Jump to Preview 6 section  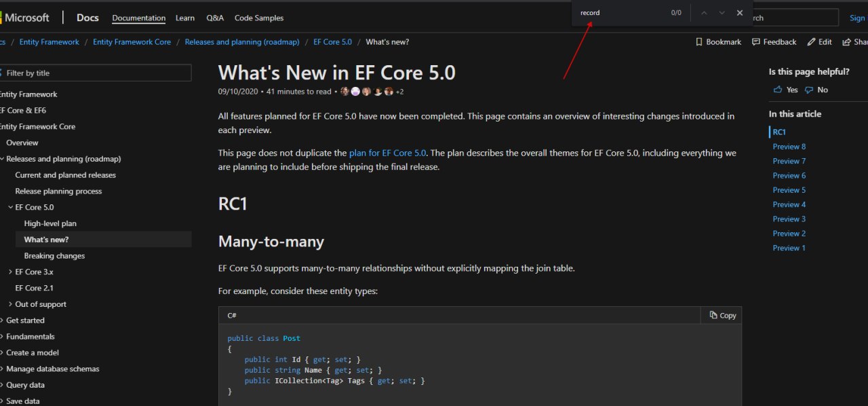click(x=789, y=175)
